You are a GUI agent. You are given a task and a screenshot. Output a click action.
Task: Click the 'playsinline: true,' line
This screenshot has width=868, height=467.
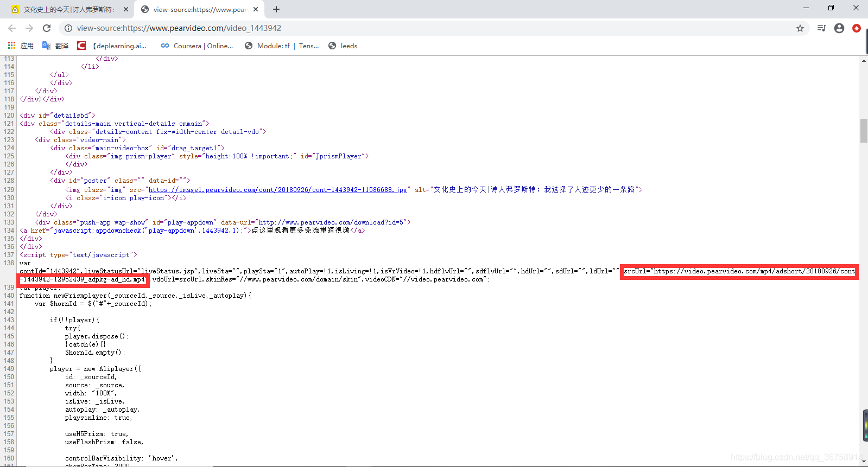click(x=99, y=418)
